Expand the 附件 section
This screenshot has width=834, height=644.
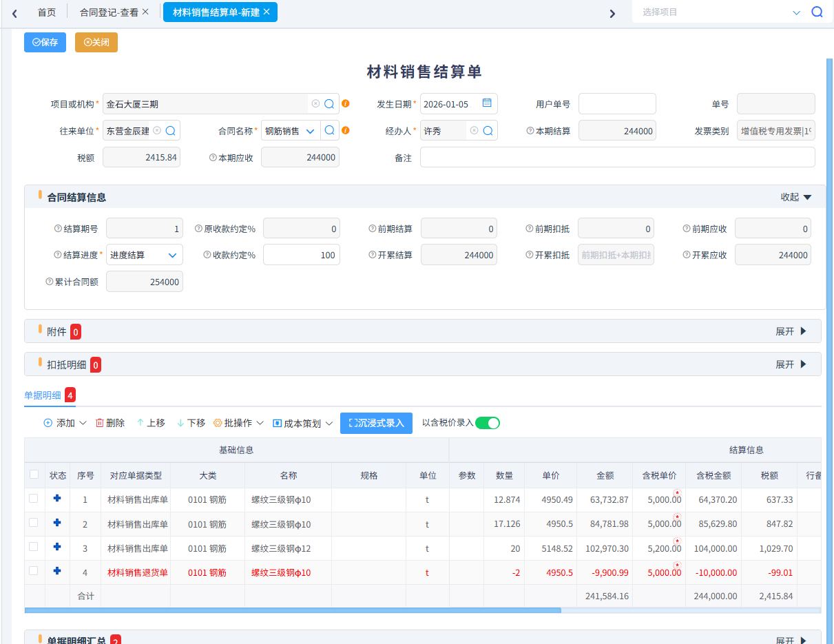point(791,331)
